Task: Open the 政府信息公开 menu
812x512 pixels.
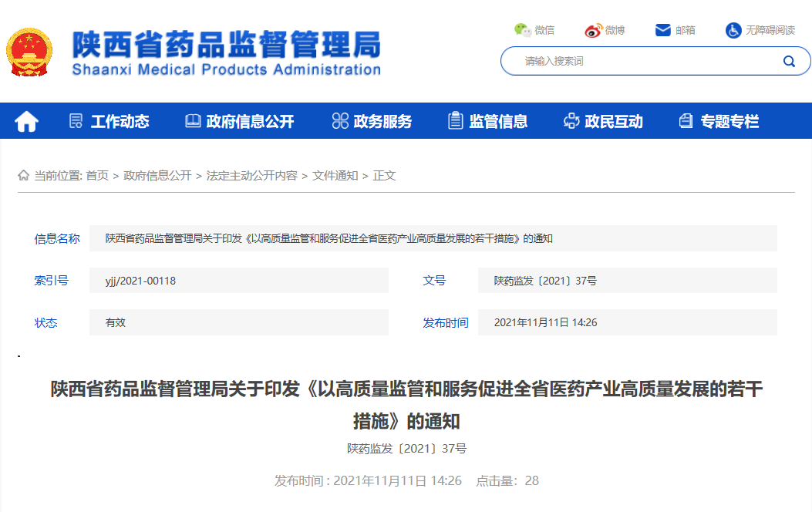Action: click(x=250, y=122)
